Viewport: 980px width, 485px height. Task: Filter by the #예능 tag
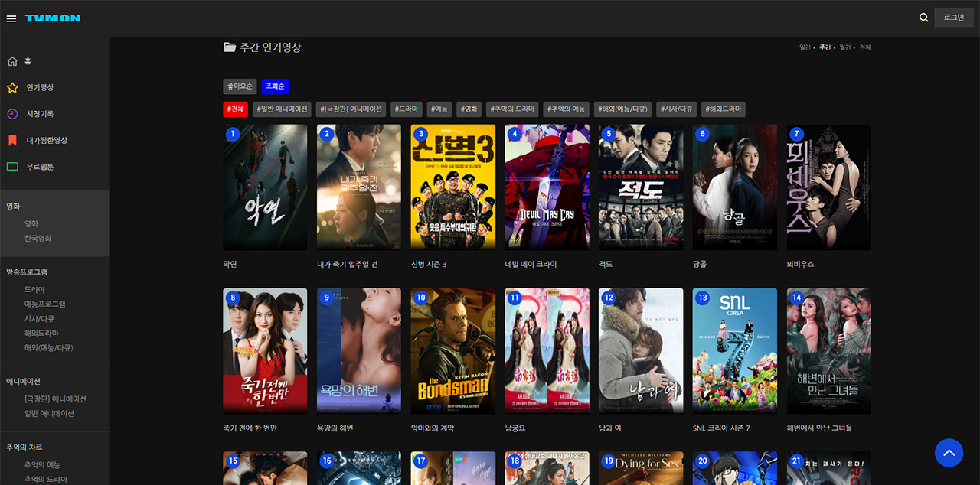pos(439,109)
